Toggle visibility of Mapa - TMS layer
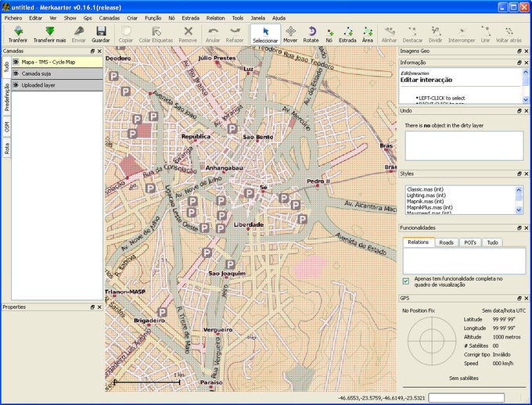 16,62
